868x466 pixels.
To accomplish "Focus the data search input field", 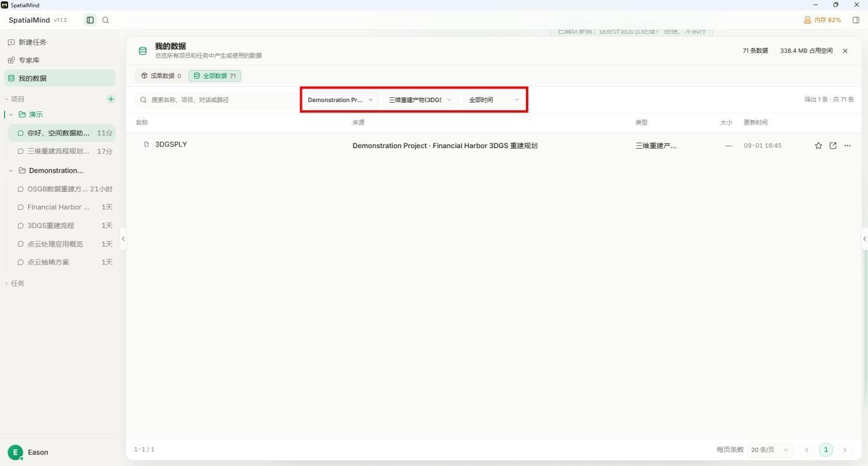I will [x=216, y=100].
